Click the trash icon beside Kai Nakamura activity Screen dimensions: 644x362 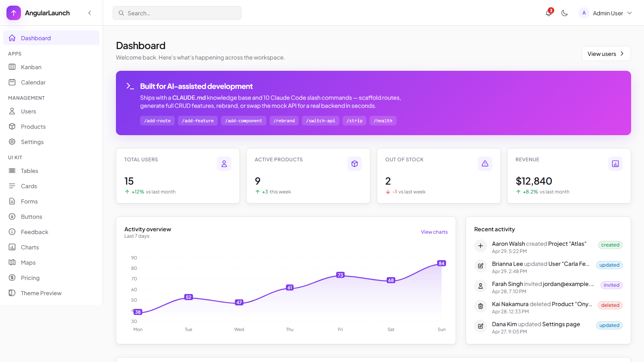coord(481,306)
